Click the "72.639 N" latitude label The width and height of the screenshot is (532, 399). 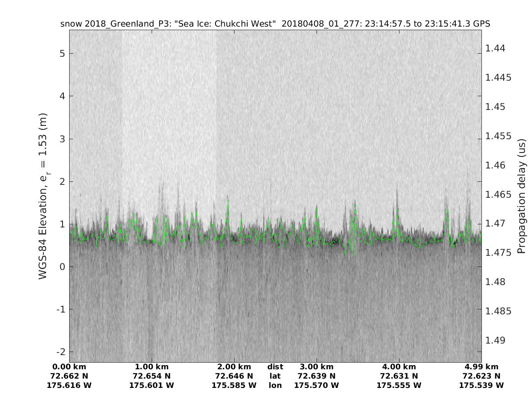(x=317, y=376)
